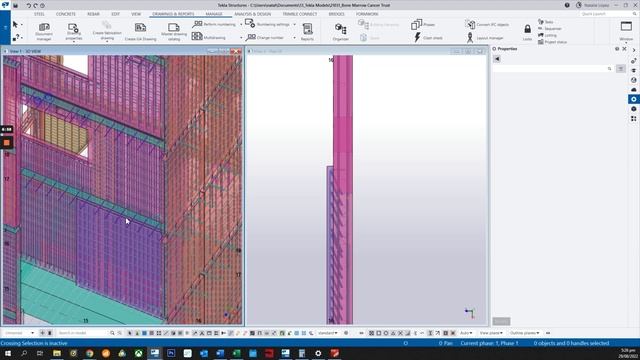Open the BRIDGES ribbon tab
The width and height of the screenshot is (640, 360).
pos(336,14)
